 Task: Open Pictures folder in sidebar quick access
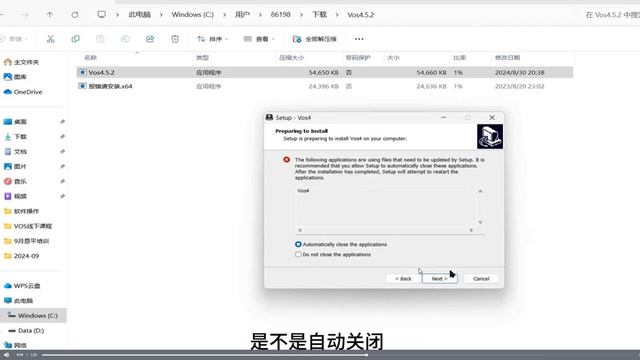15,166
